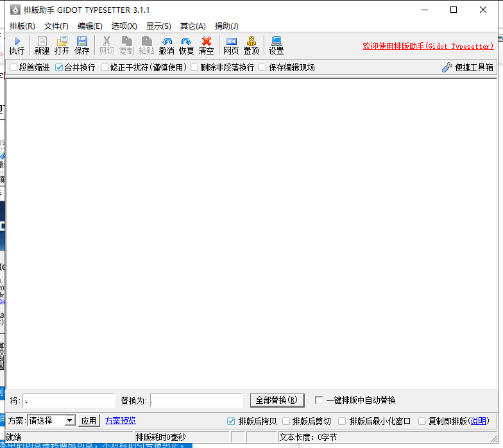503x448 pixels.
Task: Open the 编辑(E) menu
Action: click(90, 26)
